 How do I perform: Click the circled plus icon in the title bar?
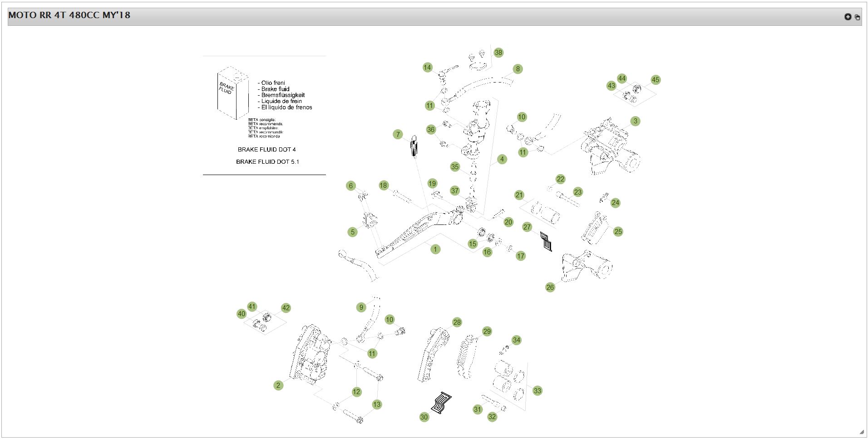[848, 17]
